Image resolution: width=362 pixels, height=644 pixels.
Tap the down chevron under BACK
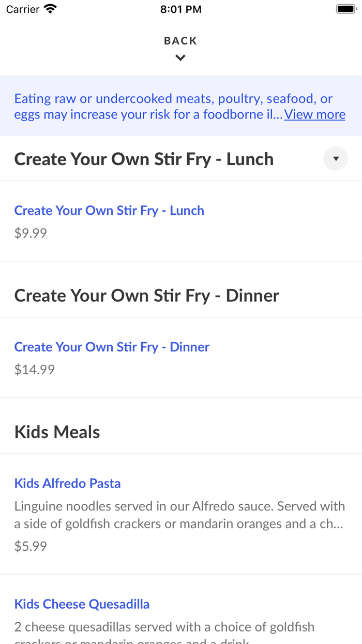180,58
